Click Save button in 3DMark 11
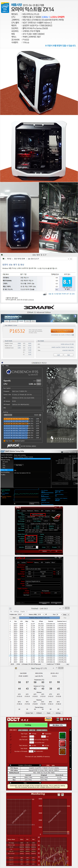The width and height of the screenshot is (78, 868). 69,355
